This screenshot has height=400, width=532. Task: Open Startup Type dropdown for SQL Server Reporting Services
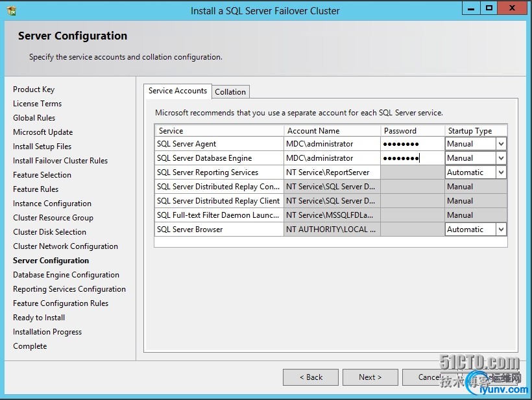(x=501, y=172)
